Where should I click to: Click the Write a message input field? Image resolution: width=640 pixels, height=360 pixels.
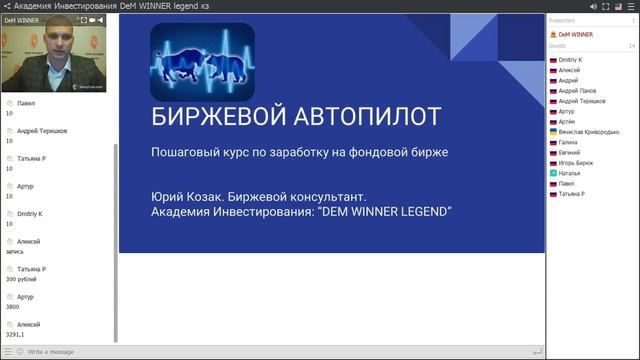278,351
